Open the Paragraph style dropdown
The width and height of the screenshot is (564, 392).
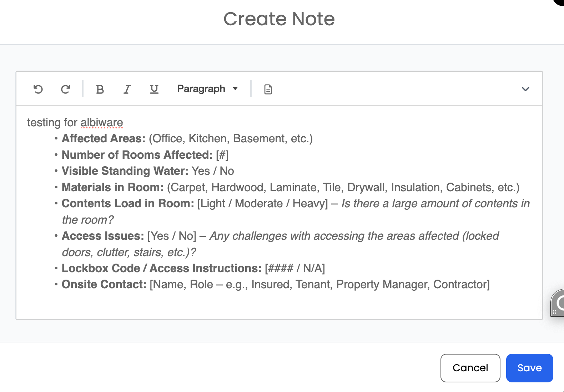point(207,89)
